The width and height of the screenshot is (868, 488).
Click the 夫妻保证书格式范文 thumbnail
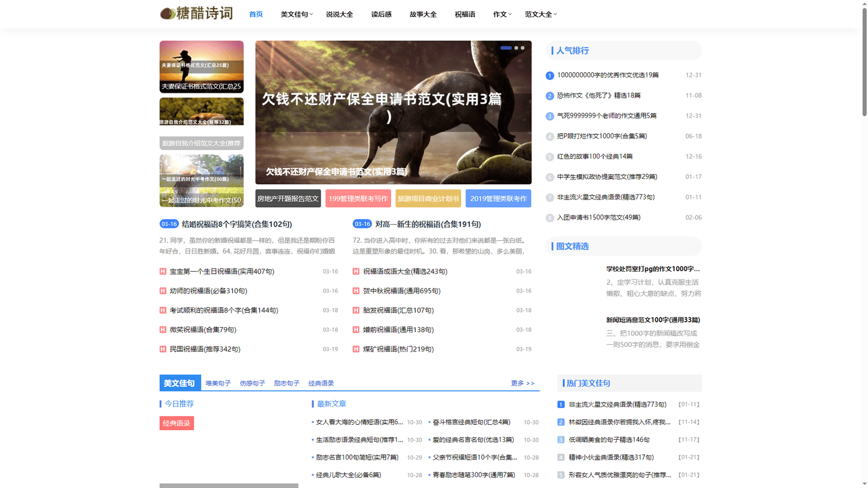(x=201, y=67)
